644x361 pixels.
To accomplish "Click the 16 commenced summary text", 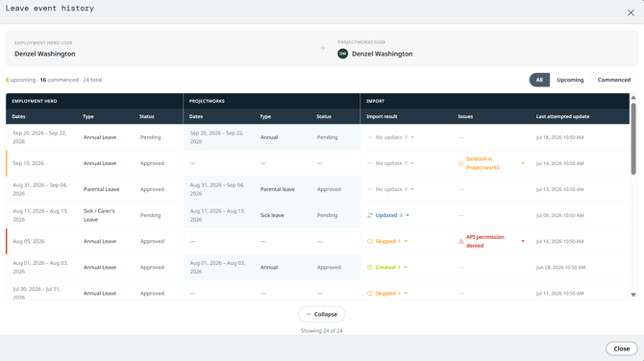I will pyautogui.click(x=60, y=80).
